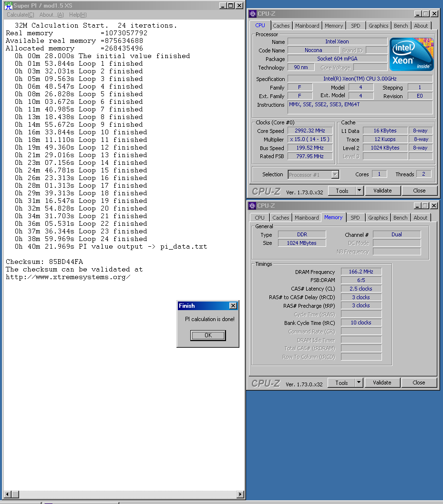Open Mainboard tab in lower CPU-Z window
Screen dimensions: 443x504
pyautogui.click(x=307, y=218)
